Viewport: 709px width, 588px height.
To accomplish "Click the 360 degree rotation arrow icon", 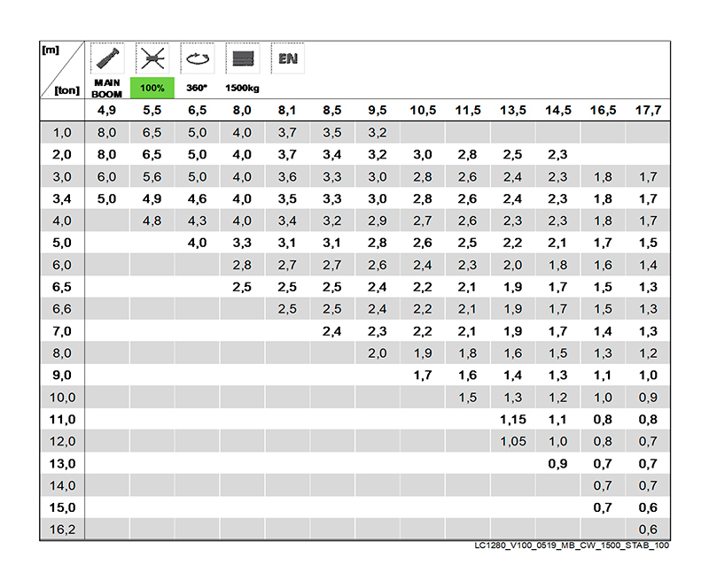I will (197, 59).
